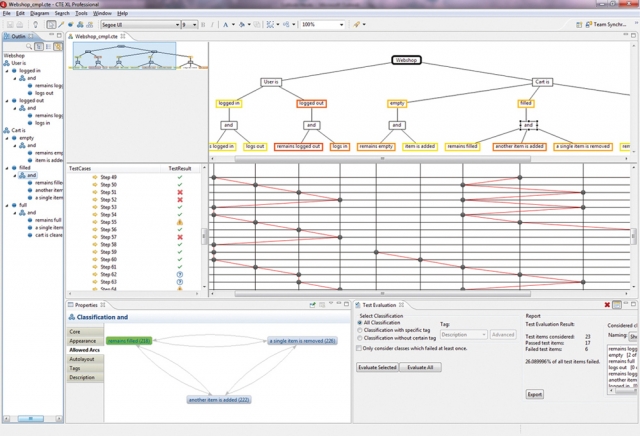Open the Segoe UI font dropdown

pyautogui.click(x=178, y=25)
